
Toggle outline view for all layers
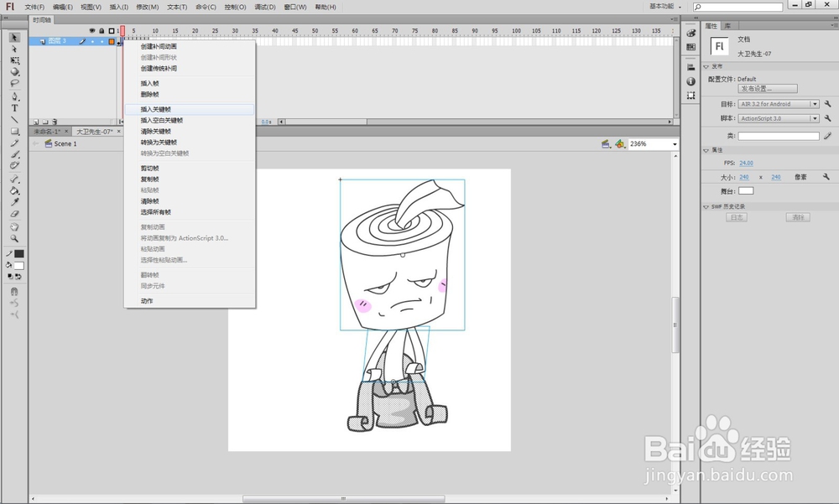click(x=112, y=31)
